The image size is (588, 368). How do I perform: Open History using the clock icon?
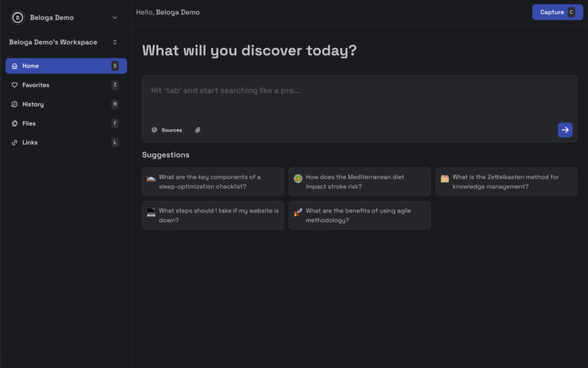point(16,104)
